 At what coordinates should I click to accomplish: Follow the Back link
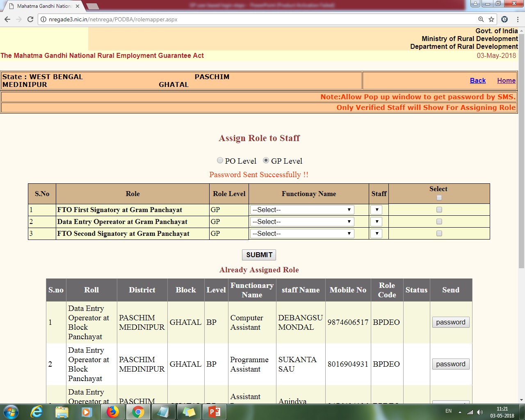pyautogui.click(x=478, y=80)
